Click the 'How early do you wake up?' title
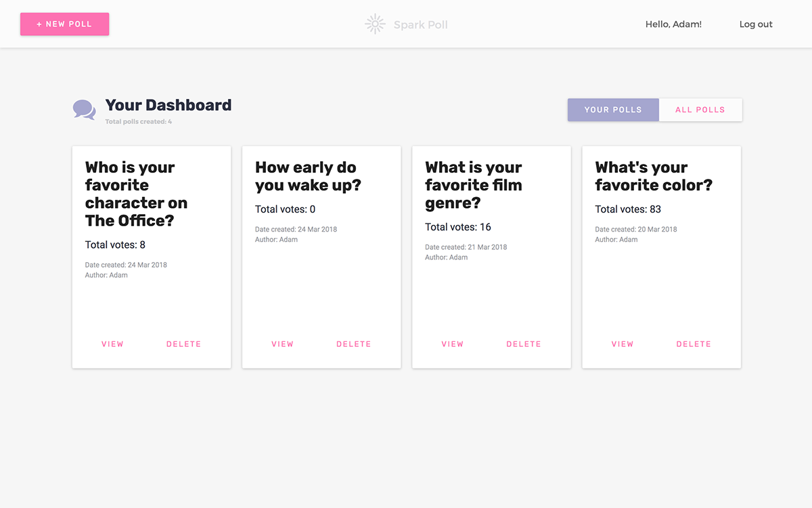Screen dimensions: 812x508 click(308, 176)
